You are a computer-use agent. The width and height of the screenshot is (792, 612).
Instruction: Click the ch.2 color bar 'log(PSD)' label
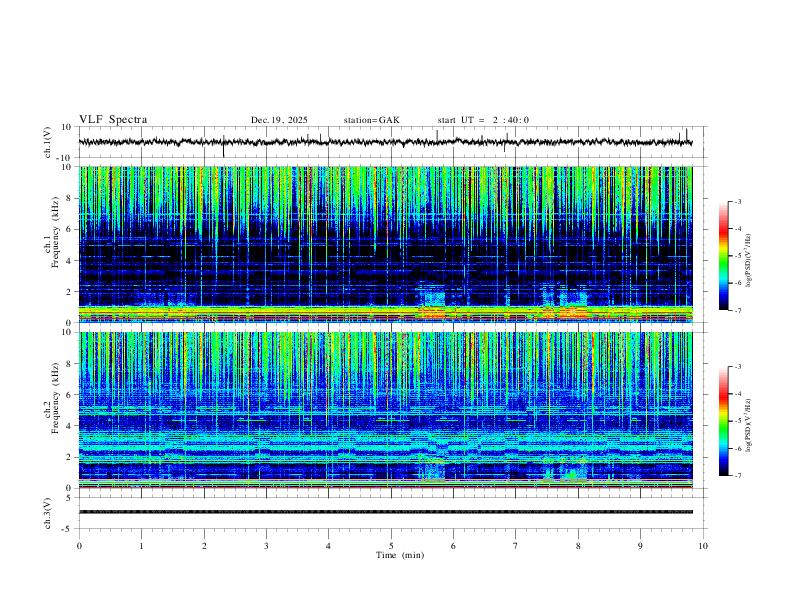click(749, 426)
